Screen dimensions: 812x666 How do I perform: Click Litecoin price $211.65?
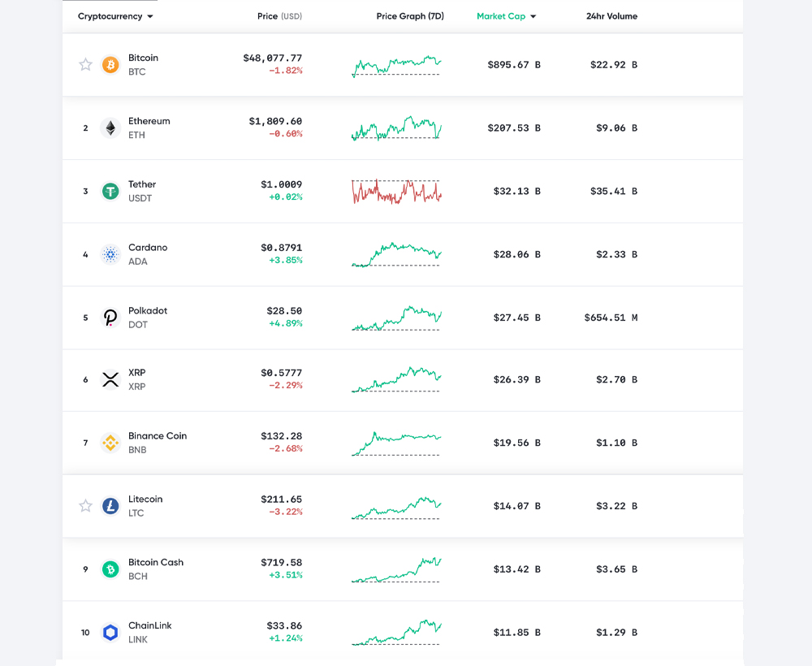click(x=281, y=500)
